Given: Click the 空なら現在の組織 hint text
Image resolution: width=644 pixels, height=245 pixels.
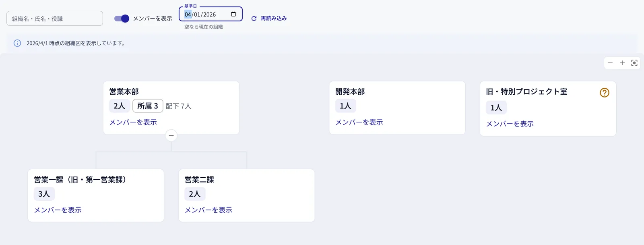Looking at the screenshot, I should coord(204,27).
